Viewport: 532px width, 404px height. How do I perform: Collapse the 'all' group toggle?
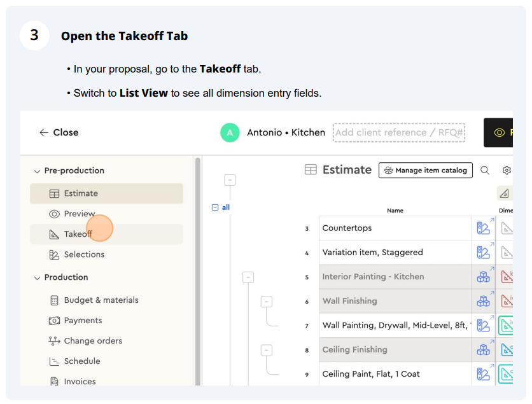[215, 207]
